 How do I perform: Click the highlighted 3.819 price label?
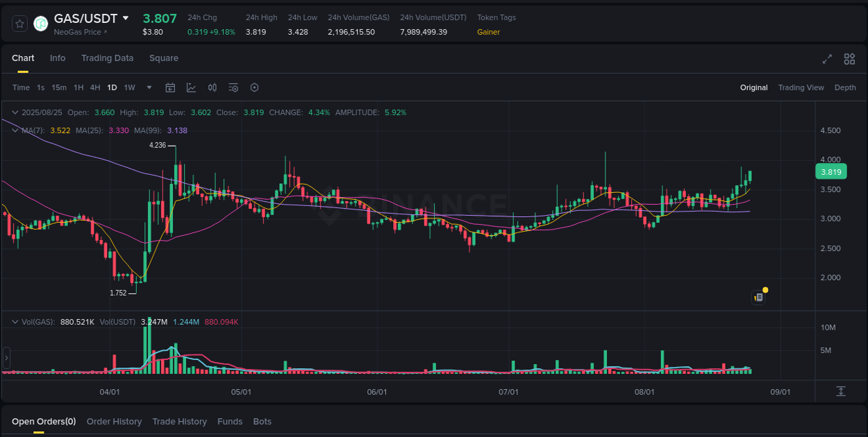pyautogui.click(x=831, y=171)
